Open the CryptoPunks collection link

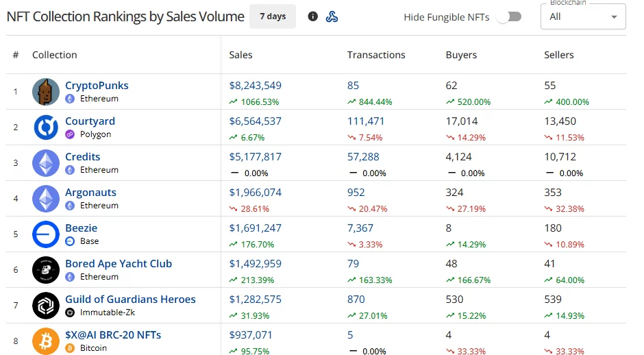[x=97, y=86]
